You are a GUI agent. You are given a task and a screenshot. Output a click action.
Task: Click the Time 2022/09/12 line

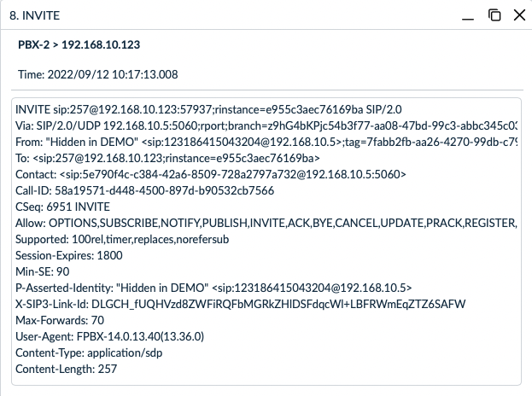[x=97, y=74]
